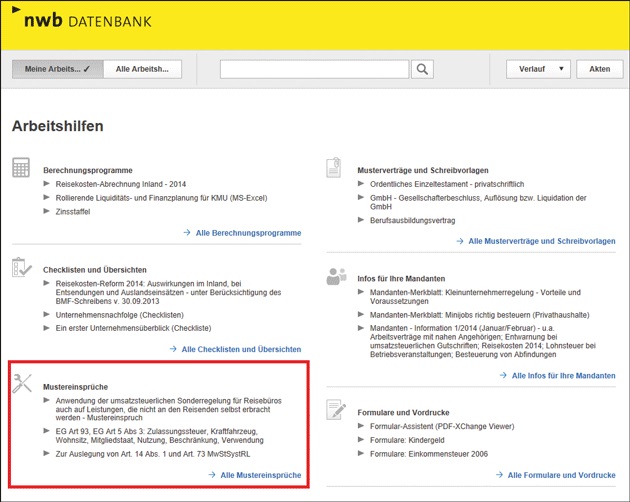Click the tools icon beside Mustereinsprüche

[23, 382]
